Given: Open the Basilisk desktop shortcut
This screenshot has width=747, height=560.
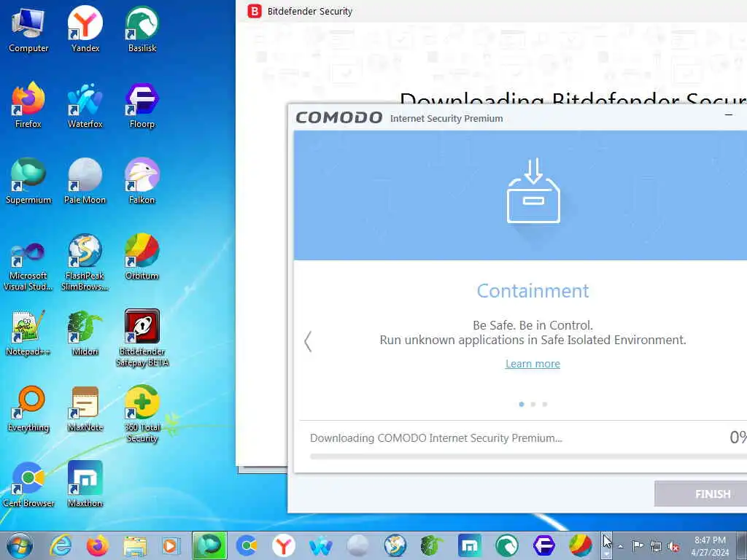Looking at the screenshot, I should (142, 29).
